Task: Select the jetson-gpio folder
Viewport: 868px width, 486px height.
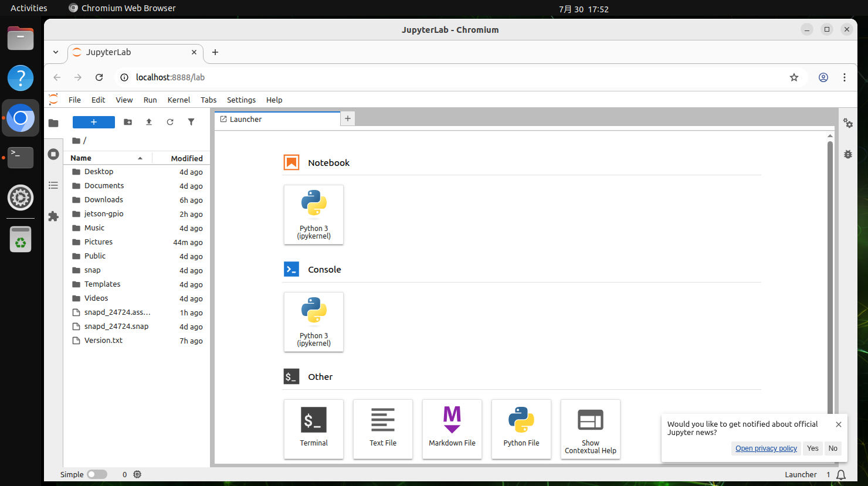Action: pos(137,214)
